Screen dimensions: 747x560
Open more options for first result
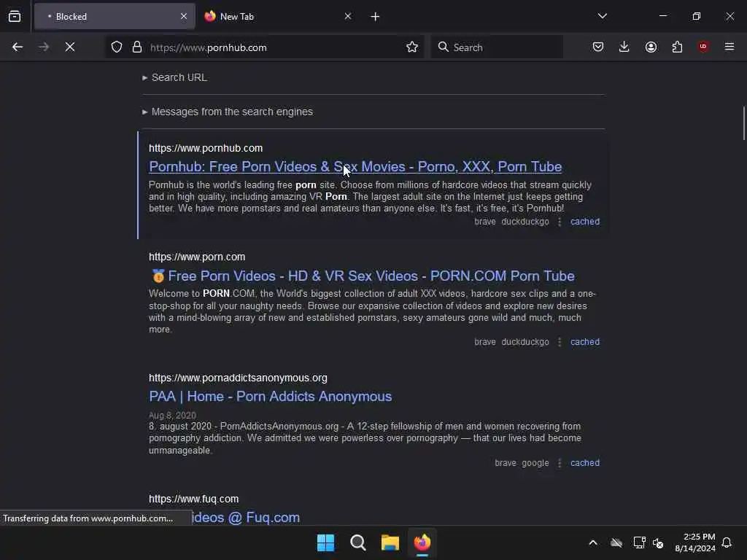[x=560, y=222]
